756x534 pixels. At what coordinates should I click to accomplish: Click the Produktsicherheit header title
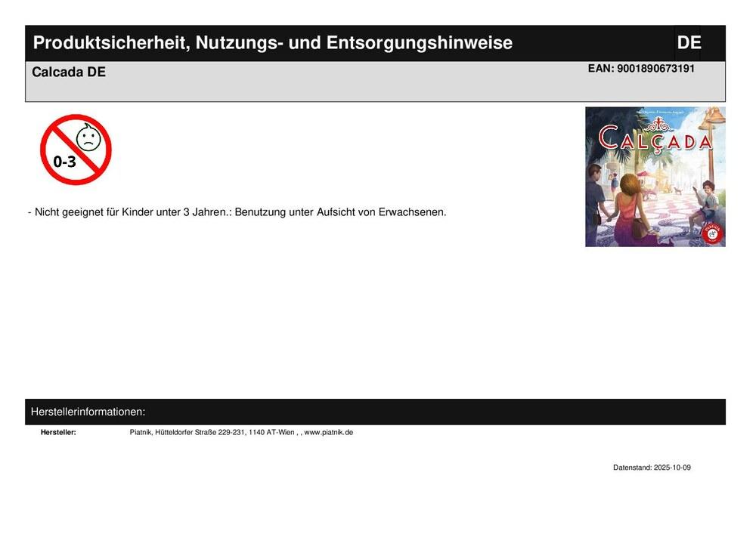tap(273, 43)
